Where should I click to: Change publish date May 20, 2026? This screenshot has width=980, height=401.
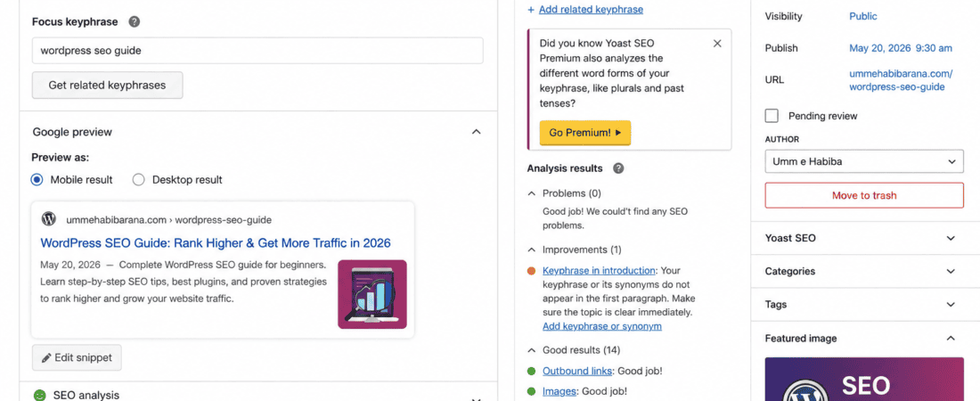pyautogui.click(x=900, y=48)
